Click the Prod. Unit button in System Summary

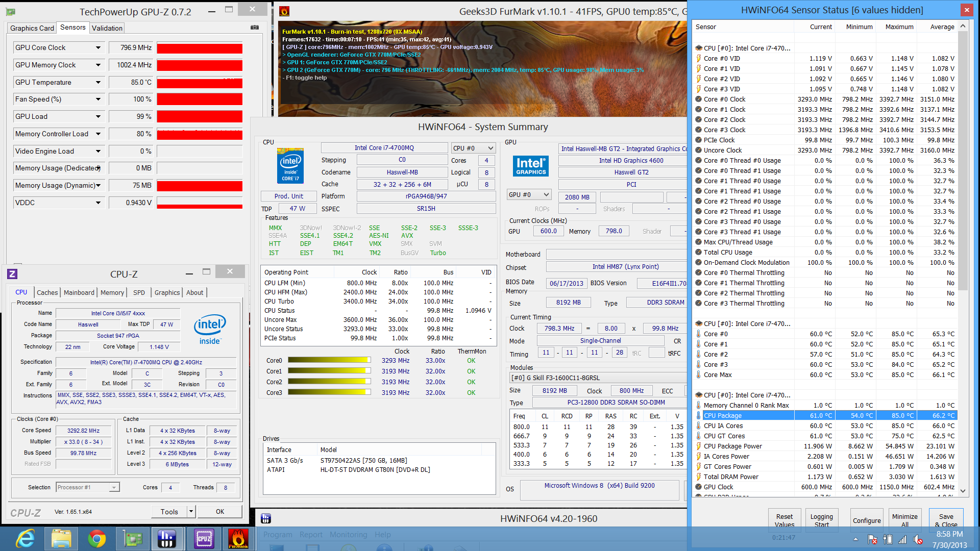pos(289,196)
